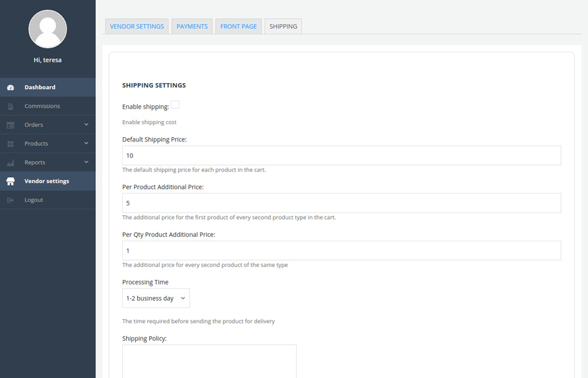This screenshot has height=378, width=588.
Task: Click the Reports chart icon
Action: (10, 162)
